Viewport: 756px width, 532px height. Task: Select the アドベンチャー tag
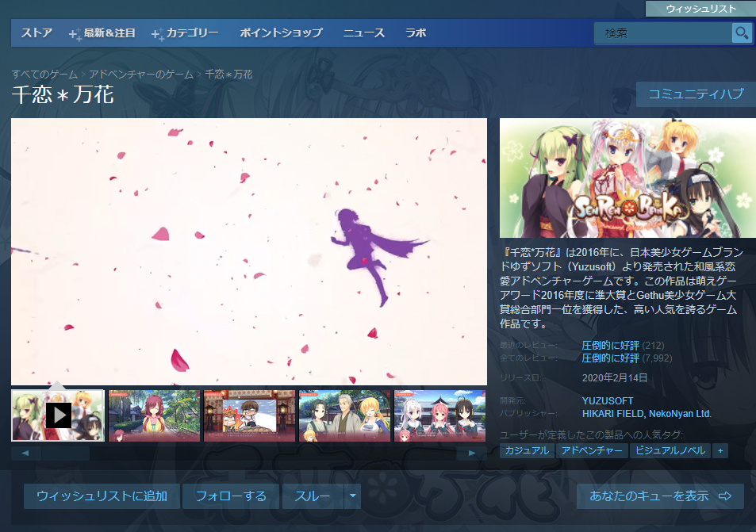pyautogui.click(x=592, y=450)
